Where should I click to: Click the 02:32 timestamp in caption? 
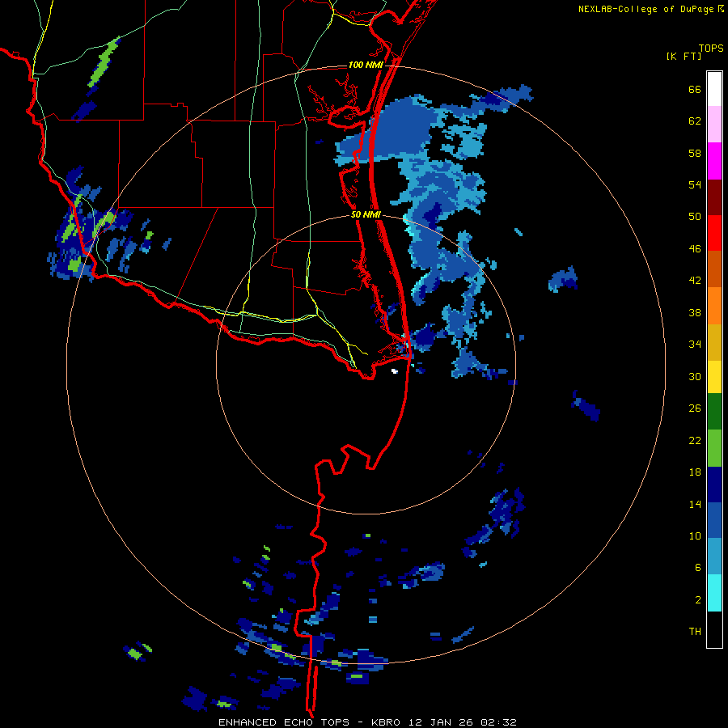tap(498, 722)
